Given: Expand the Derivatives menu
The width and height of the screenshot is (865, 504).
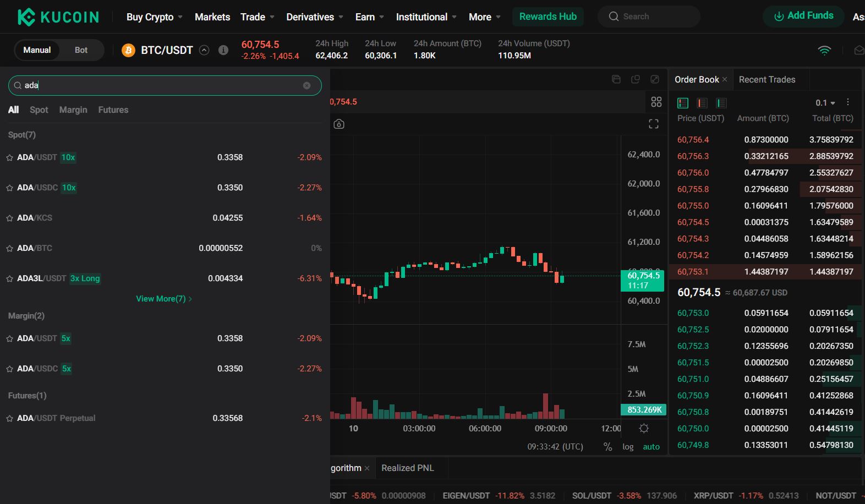Looking at the screenshot, I should point(315,17).
